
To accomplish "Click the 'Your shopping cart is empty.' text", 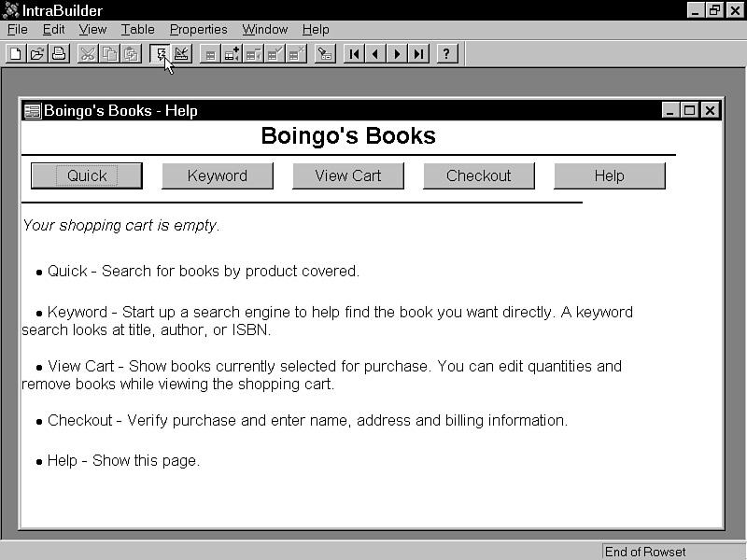I will click(x=121, y=225).
